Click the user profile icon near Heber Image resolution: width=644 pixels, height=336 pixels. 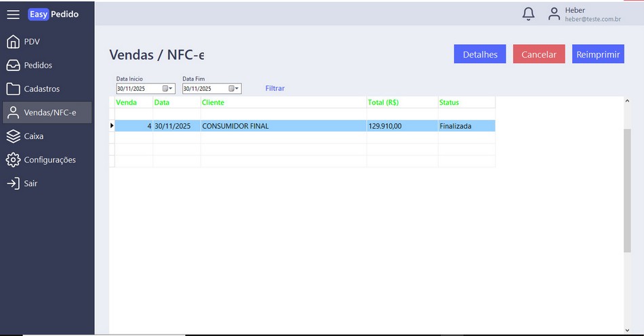pos(554,14)
